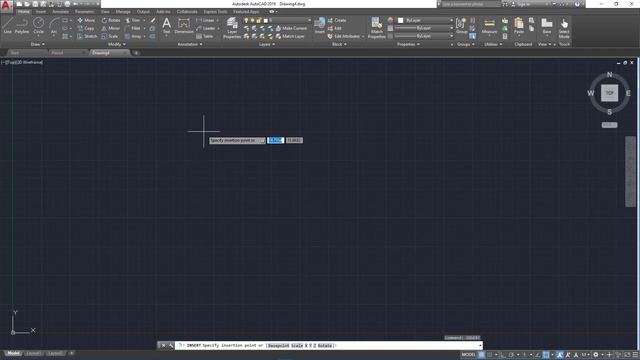Viewport: 640px width, 360px height.
Task: Select the Polyline tool
Action: pos(22,25)
